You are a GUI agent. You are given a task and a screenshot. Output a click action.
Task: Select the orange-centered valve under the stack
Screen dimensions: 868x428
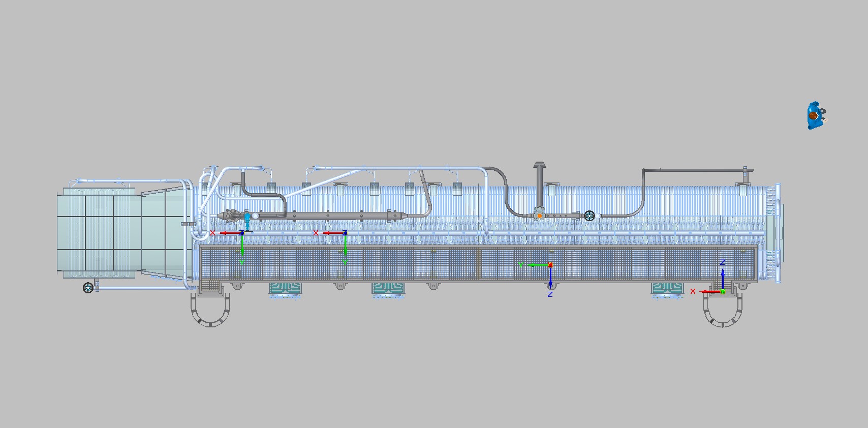coord(539,215)
